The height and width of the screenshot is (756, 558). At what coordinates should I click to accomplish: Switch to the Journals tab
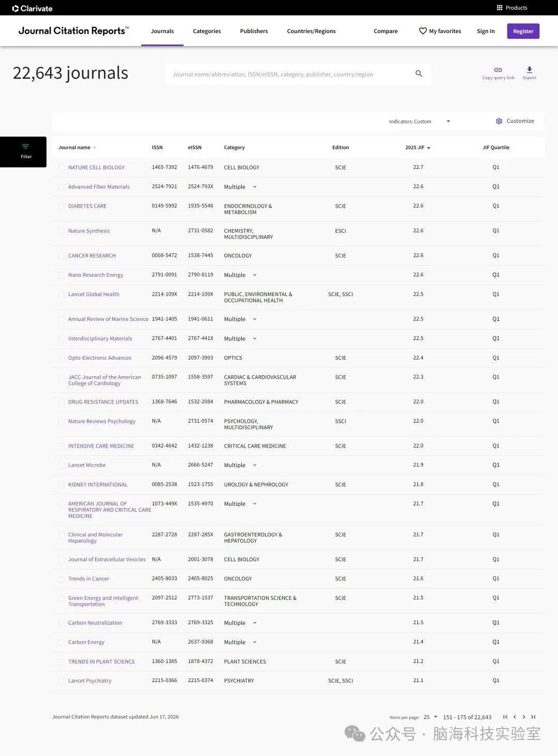pos(162,31)
